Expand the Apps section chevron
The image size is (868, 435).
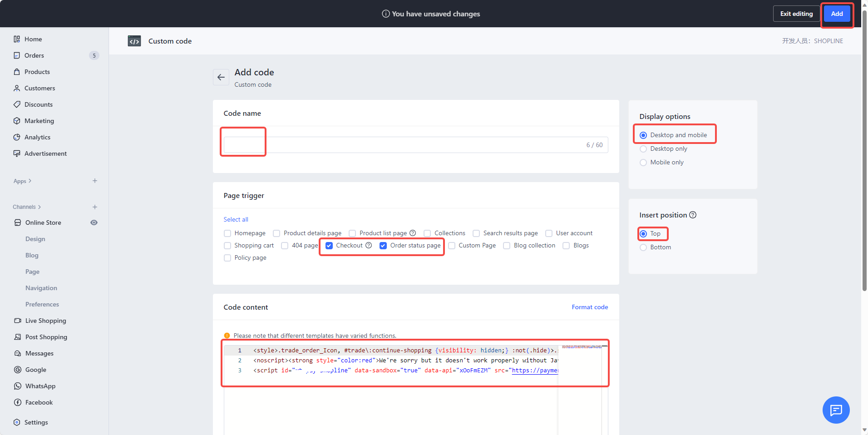(x=30, y=181)
